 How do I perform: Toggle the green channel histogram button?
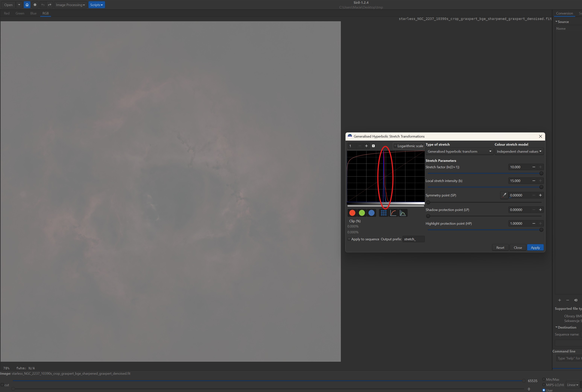pos(362,213)
